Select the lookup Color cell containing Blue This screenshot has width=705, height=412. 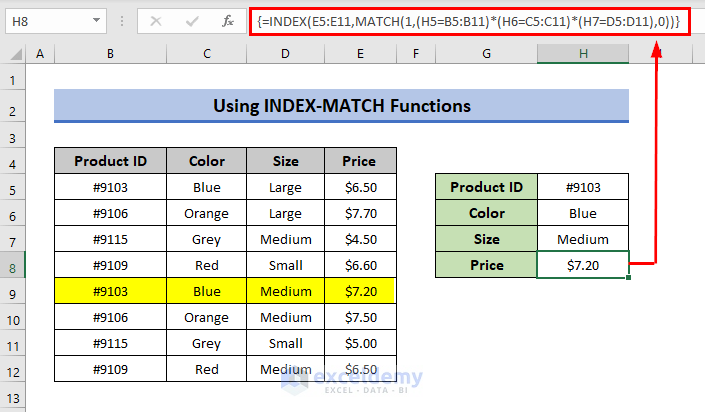coord(583,213)
